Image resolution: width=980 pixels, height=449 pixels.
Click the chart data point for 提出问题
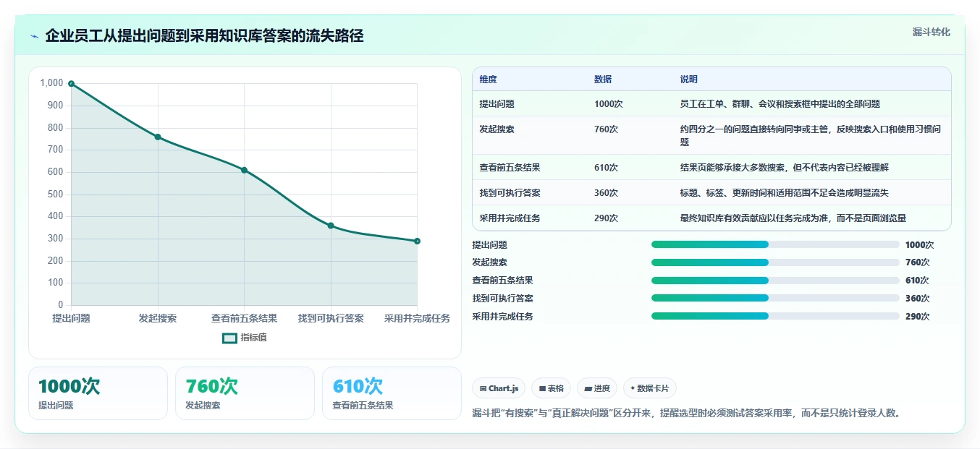pyautogui.click(x=71, y=84)
